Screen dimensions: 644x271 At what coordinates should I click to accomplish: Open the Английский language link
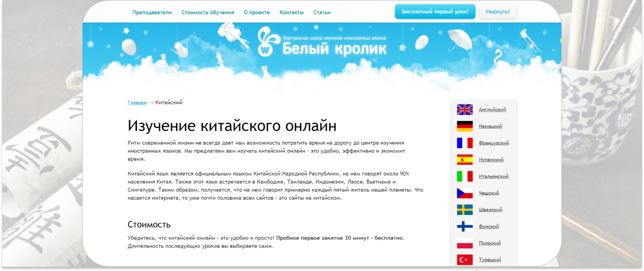click(x=492, y=110)
